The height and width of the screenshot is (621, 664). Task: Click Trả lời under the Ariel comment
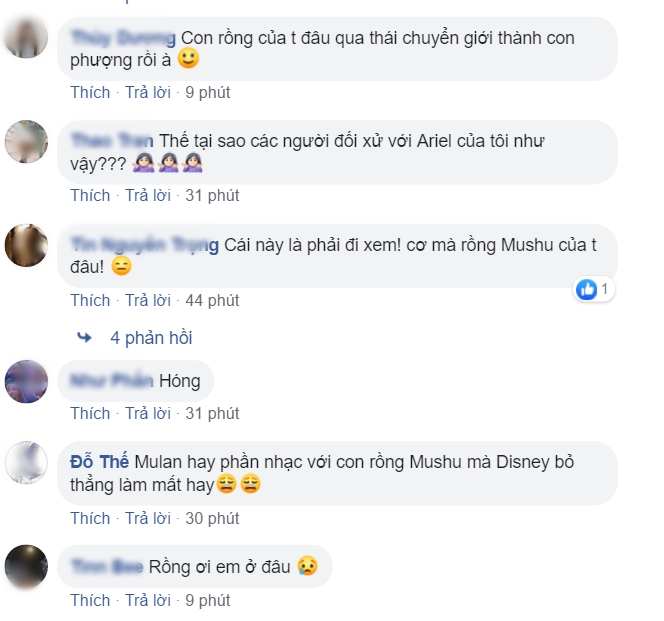148,195
